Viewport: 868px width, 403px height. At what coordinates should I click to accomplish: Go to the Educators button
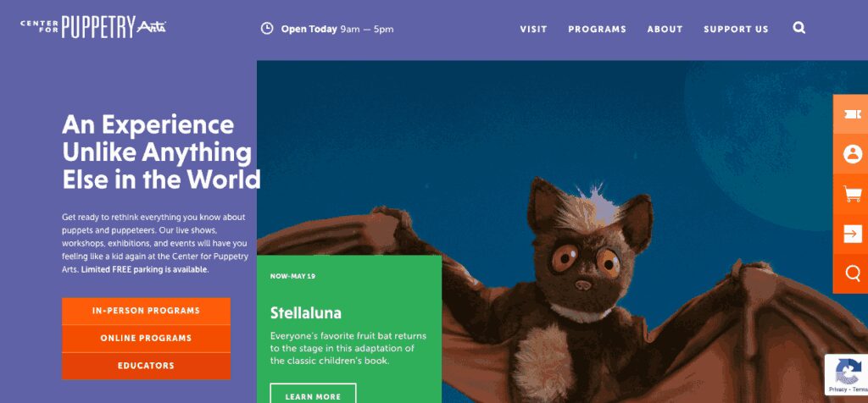[x=146, y=366]
